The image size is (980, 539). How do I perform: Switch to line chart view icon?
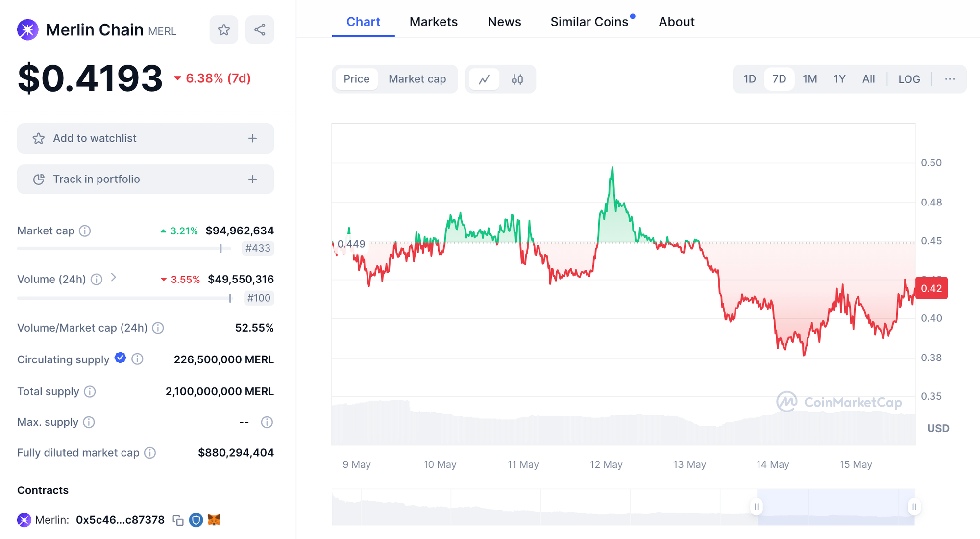click(484, 79)
